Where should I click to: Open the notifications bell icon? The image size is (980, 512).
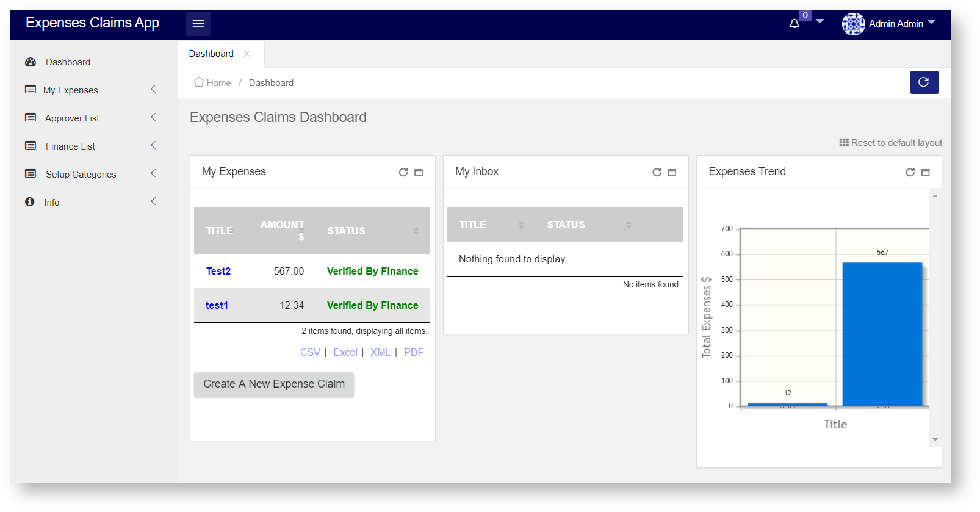794,24
